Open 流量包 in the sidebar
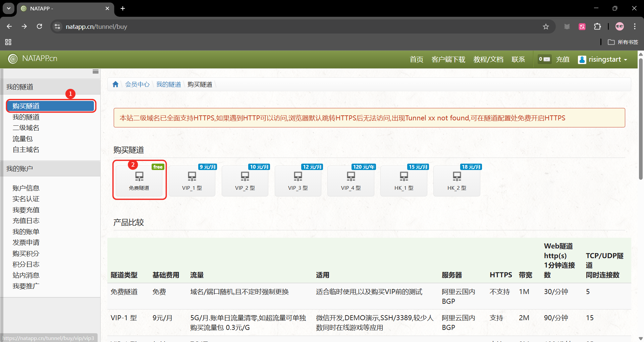This screenshot has width=644, height=342. [22, 139]
